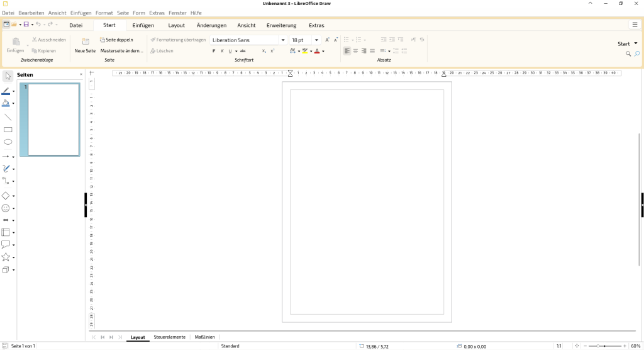Screen dimensions: 644x350
Task: Open the font name dropdown
Action: click(283, 40)
